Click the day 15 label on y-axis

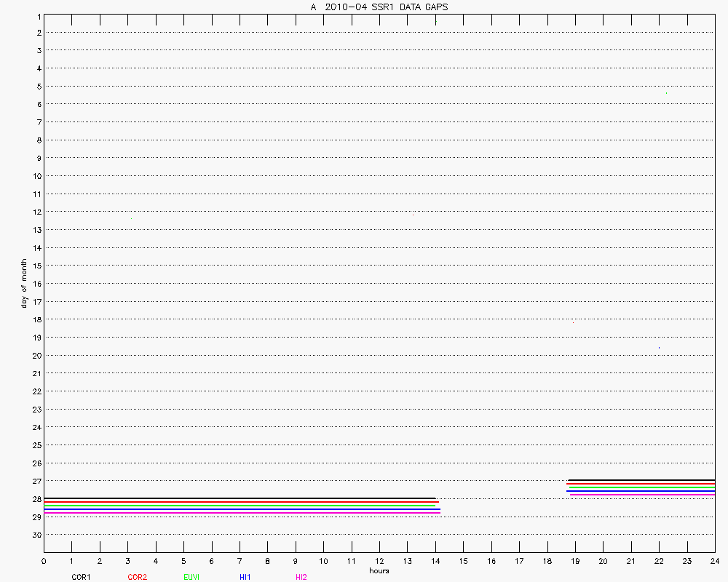tap(36, 266)
